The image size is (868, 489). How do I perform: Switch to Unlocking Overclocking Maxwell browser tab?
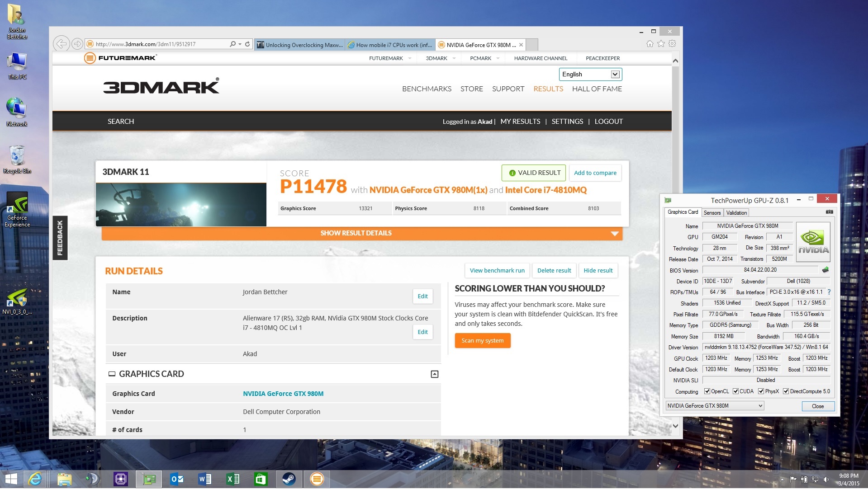pyautogui.click(x=299, y=45)
